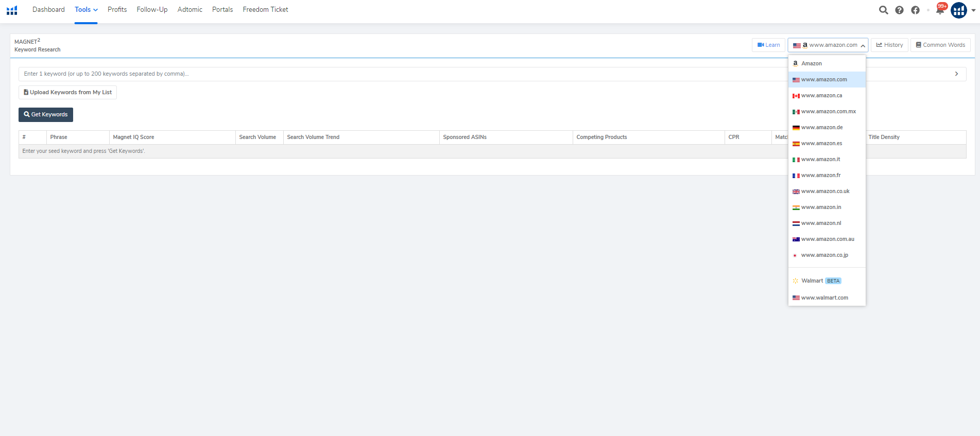980x436 pixels.
Task: Open the account avatar menu
Action: tap(959, 10)
